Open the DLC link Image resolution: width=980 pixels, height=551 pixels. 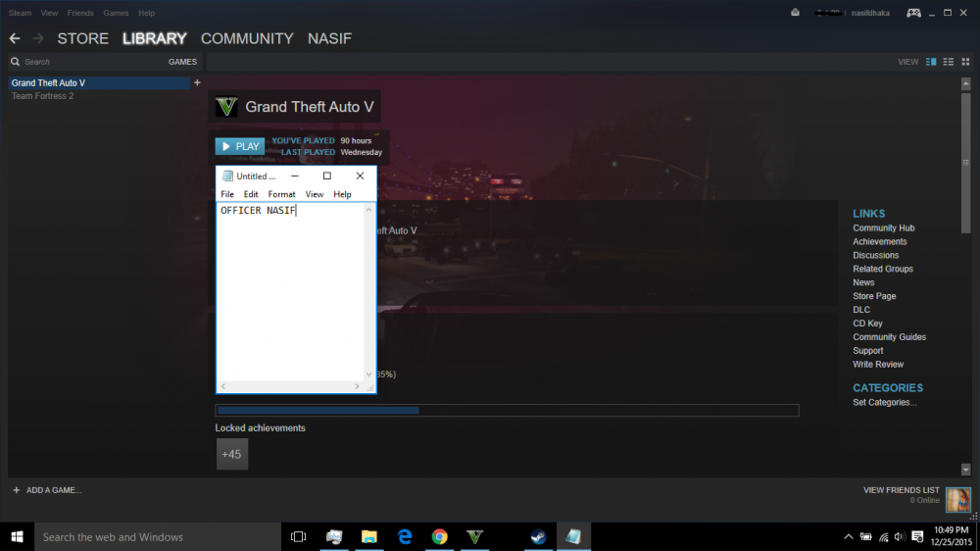pos(861,310)
